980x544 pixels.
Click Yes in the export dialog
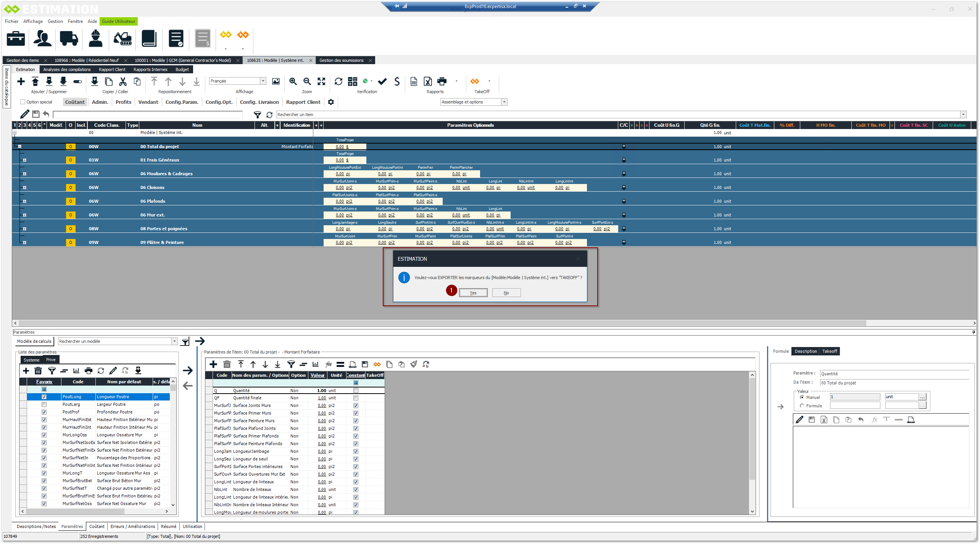[x=473, y=293]
